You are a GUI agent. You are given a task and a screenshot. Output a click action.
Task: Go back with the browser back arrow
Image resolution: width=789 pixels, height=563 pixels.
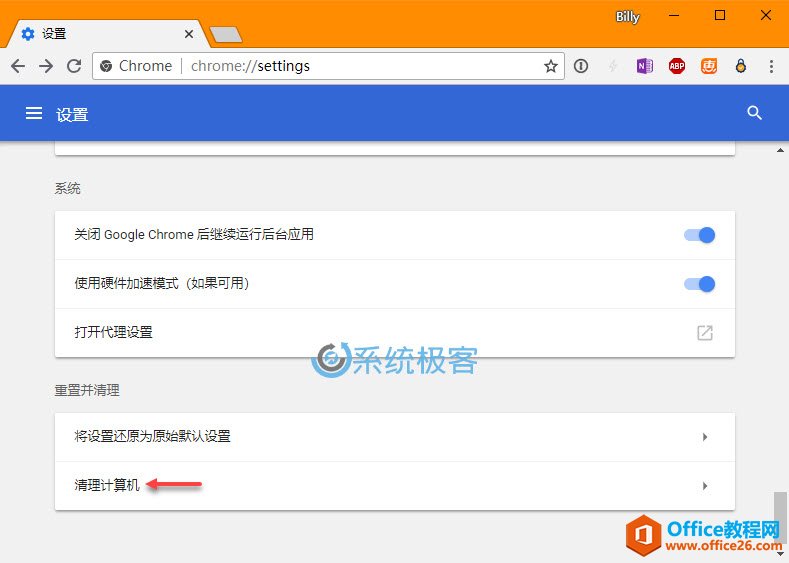(18, 66)
